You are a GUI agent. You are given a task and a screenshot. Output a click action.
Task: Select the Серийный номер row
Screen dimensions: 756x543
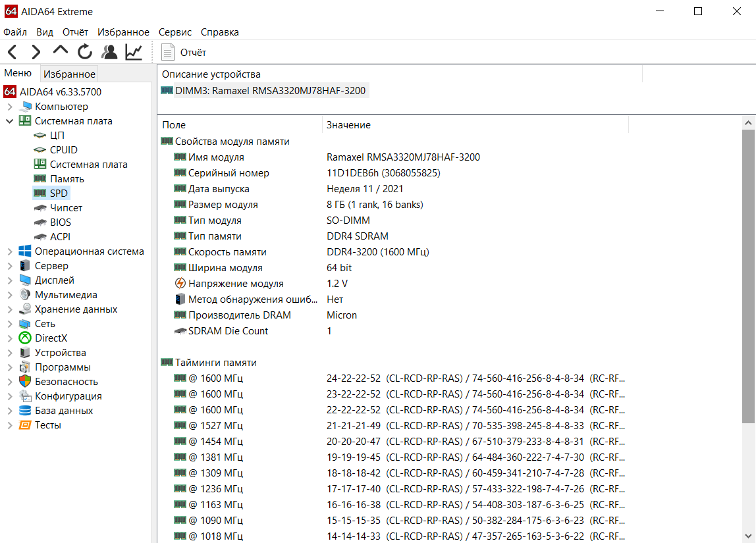pyautogui.click(x=394, y=172)
